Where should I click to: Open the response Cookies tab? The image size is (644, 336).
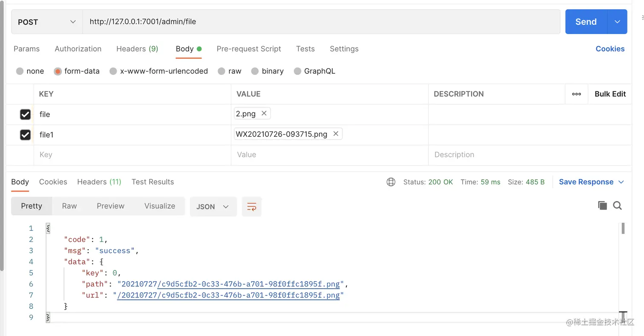(53, 182)
